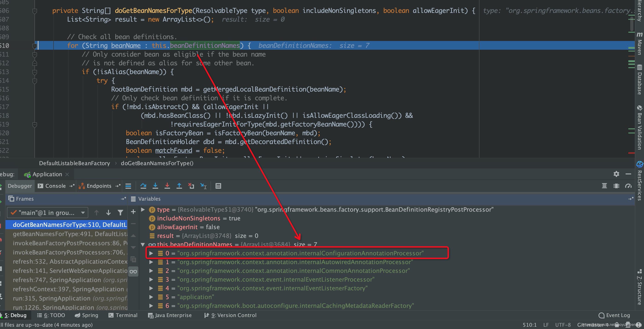Expand list element 0 internalConfigurationAnnotationProcessor
Viewport: 644px width, 329px height.
point(151,253)
